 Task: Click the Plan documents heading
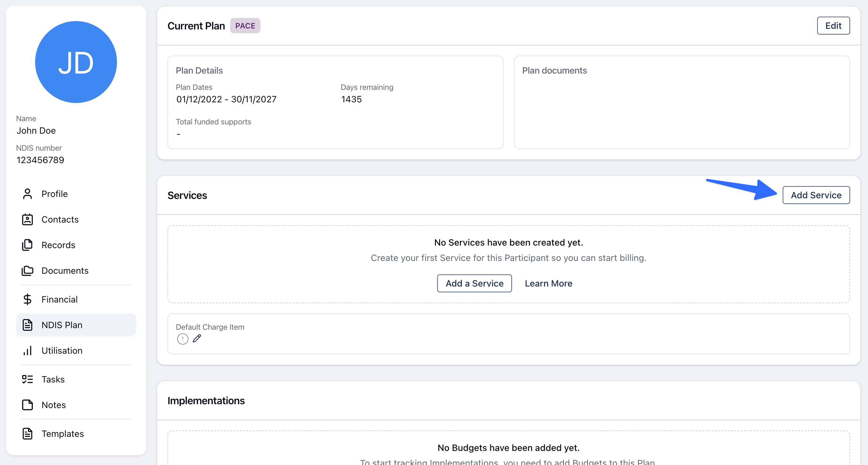[554, 70]
